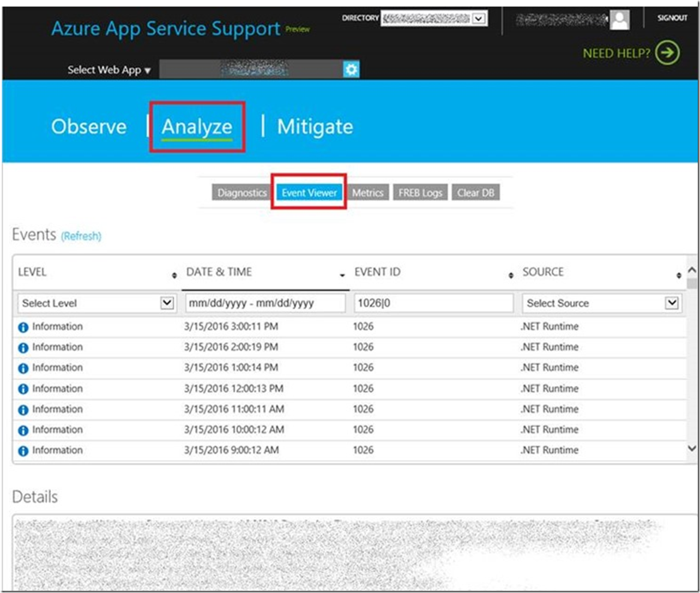Click events table scrollbar up arrow
This screenshot has height=593, width=700.
click(692, 270)
